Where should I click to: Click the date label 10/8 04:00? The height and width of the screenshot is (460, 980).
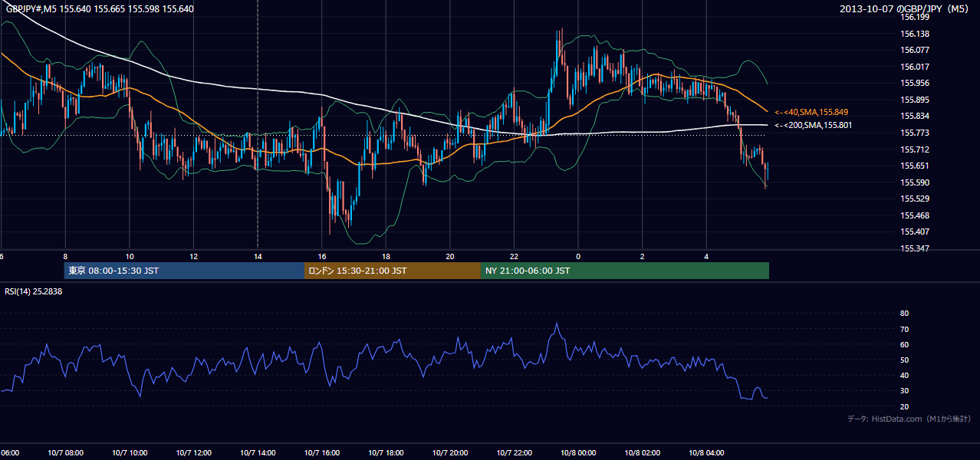706,453
